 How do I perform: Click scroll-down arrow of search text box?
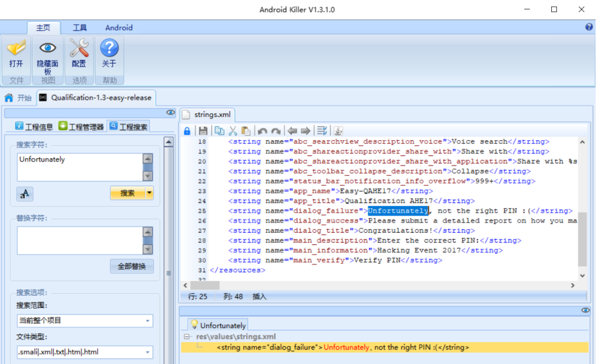[x=147, y=176]
